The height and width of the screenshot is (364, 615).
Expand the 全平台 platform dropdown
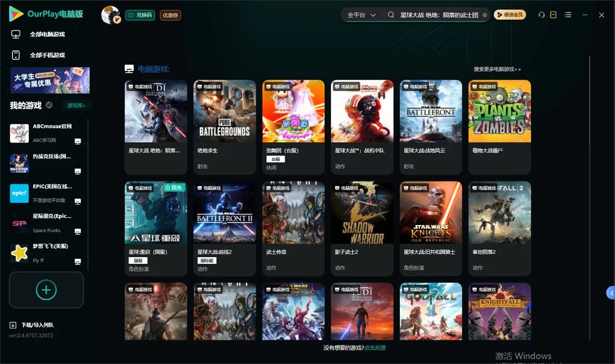361,15
